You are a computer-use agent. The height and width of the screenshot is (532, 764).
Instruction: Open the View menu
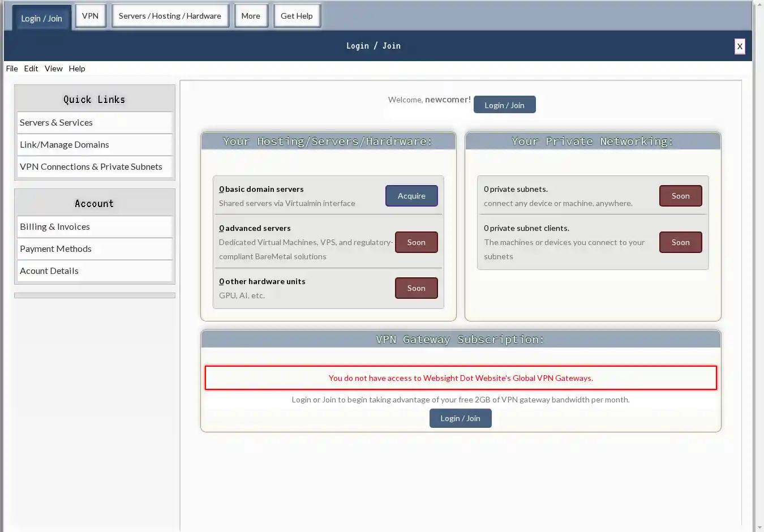coord(54,68)
